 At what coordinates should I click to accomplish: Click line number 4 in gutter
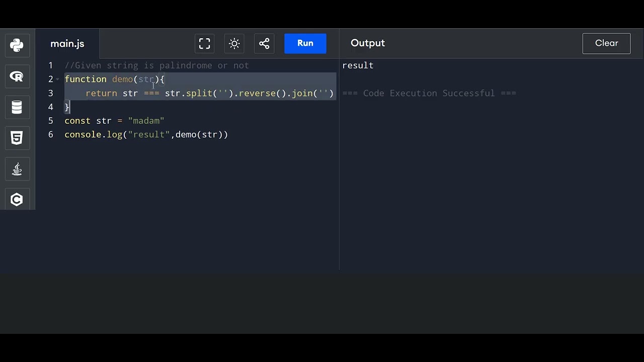(x=50, y=107)
